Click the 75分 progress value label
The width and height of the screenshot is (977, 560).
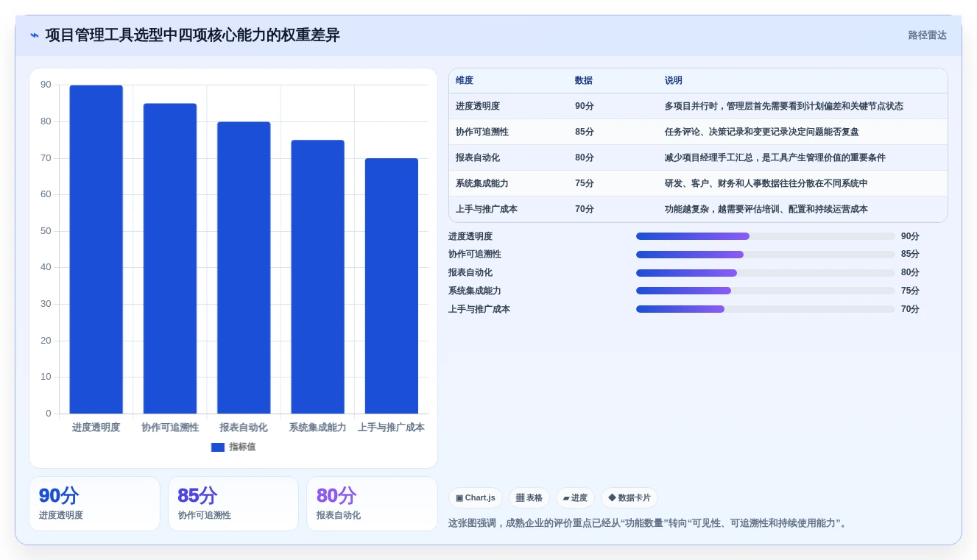point(910,291)
